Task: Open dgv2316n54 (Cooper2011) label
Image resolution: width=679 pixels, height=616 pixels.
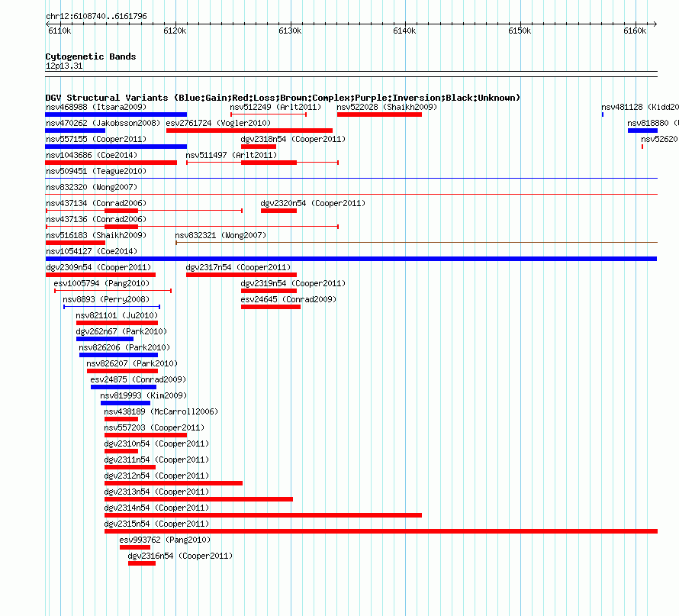Action: (180, 556)
